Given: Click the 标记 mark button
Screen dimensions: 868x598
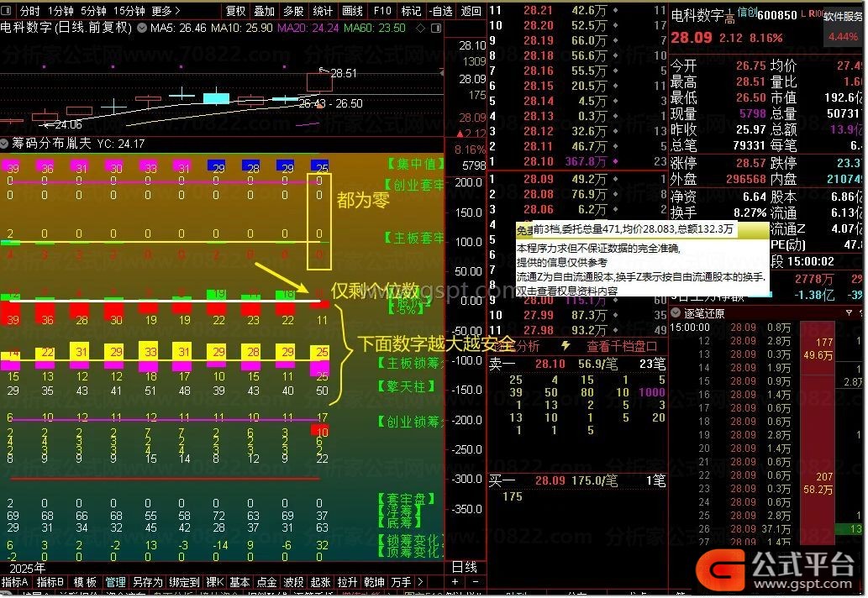Looking at the screenshot, I should coord(411,11).
